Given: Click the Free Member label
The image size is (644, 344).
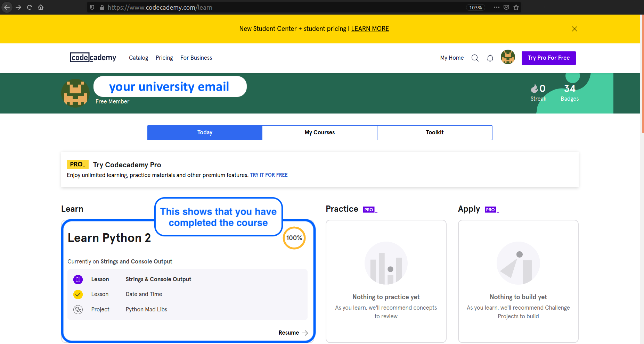Looking at the screenshot, I should (112, 101).
